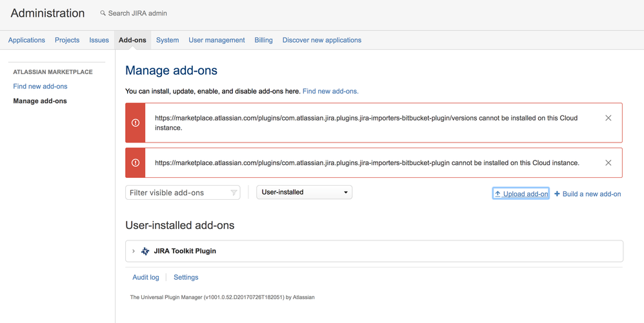
Task: Open the Settings link
Action: coord(186,277)
